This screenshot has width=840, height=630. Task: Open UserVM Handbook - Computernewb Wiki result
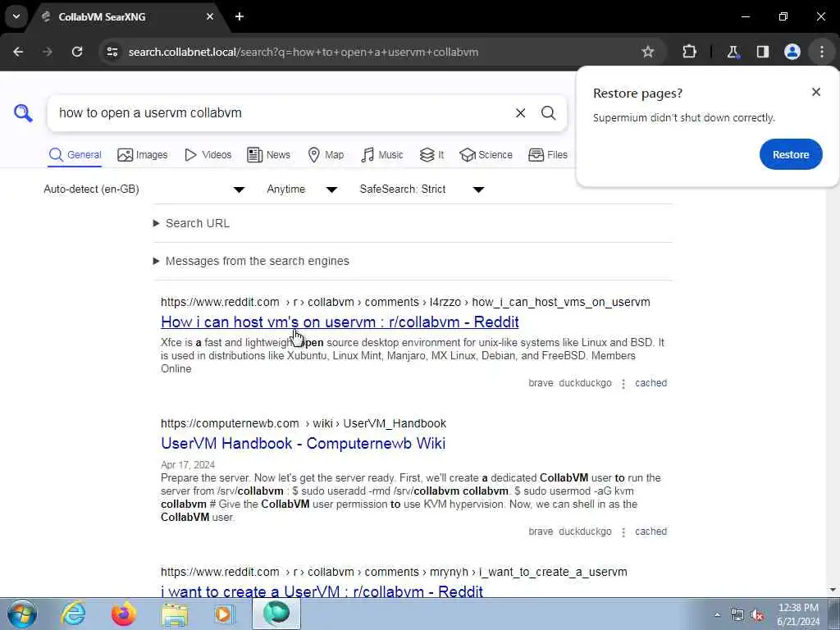tap(304, 444)
